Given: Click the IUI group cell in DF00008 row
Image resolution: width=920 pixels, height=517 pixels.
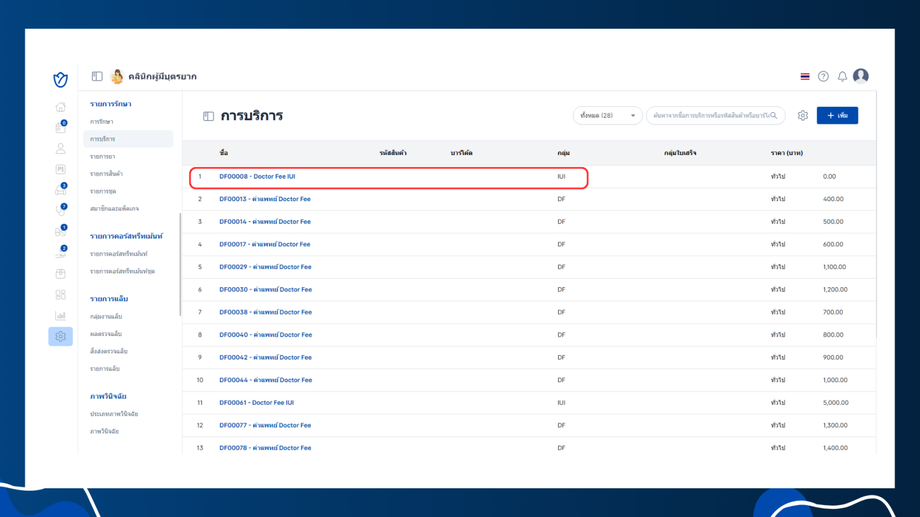Looking at the screenshot, I should point(561,177).
